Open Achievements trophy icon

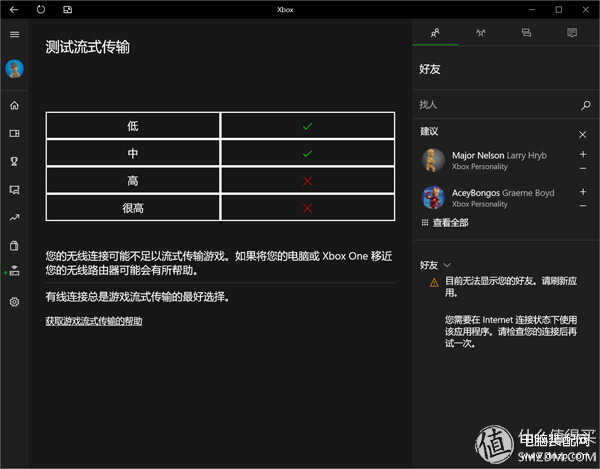click(x=15, y=161)
